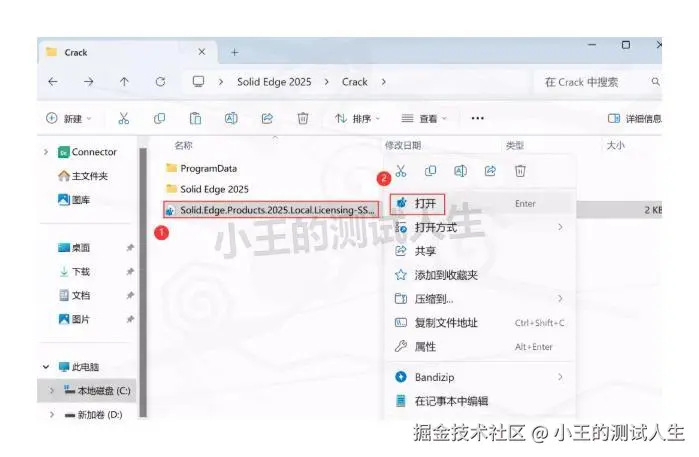Rename via context menu rename icon
The width and height of the screenshot is (699, 457).
[x=460, y=171]
